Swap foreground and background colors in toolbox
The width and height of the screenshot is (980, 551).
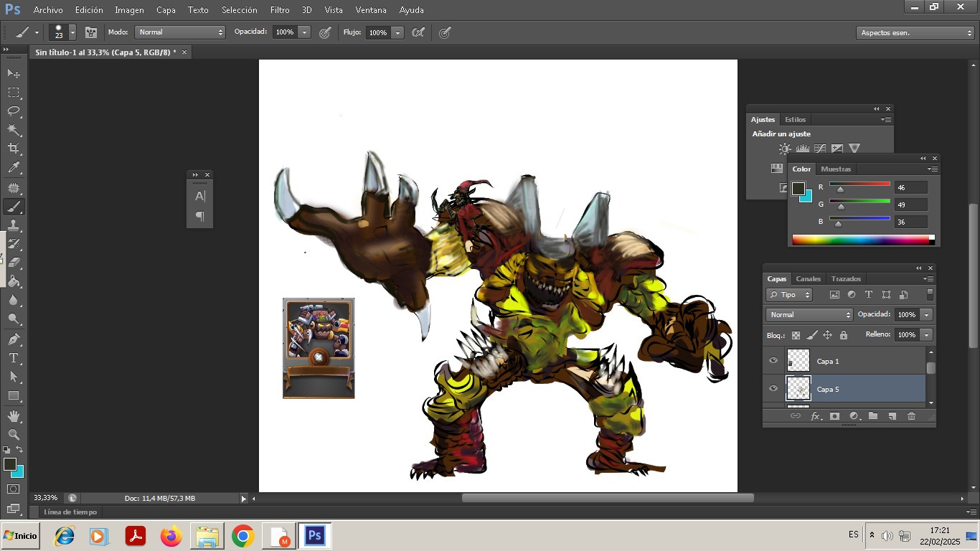pos(19,450)
